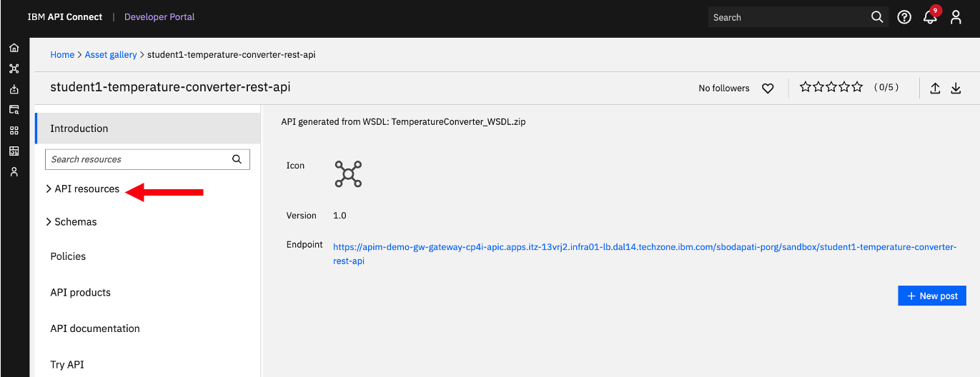Image resolution: width=980 pixels, height=377 pixels.
Task: Click the upload/share arrow icon
Action: coord(935,89)
